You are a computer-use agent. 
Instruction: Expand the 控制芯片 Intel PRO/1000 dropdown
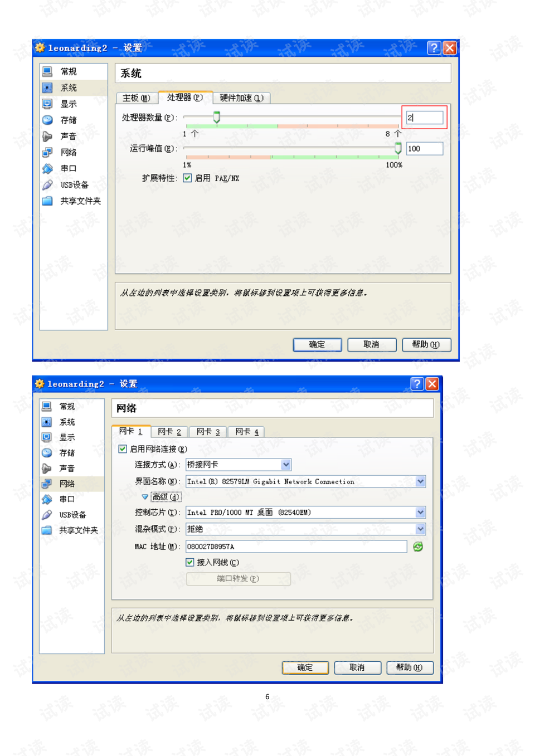(x=420, y=513)
